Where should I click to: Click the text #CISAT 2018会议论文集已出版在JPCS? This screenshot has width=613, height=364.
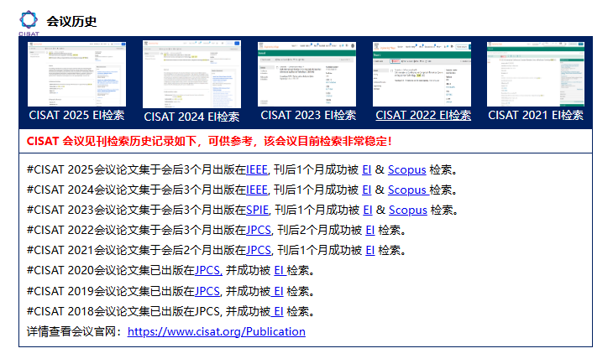pyautogui.click(x=123, y=312)
